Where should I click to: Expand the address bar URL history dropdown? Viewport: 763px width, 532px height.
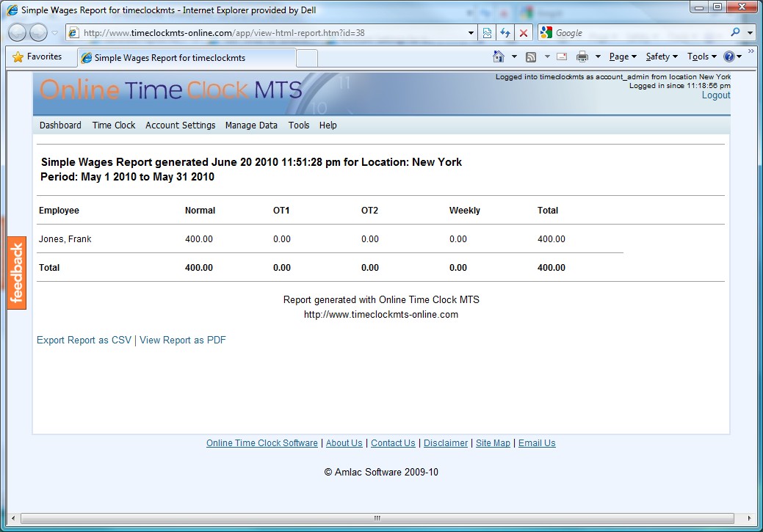click(471, 33)
